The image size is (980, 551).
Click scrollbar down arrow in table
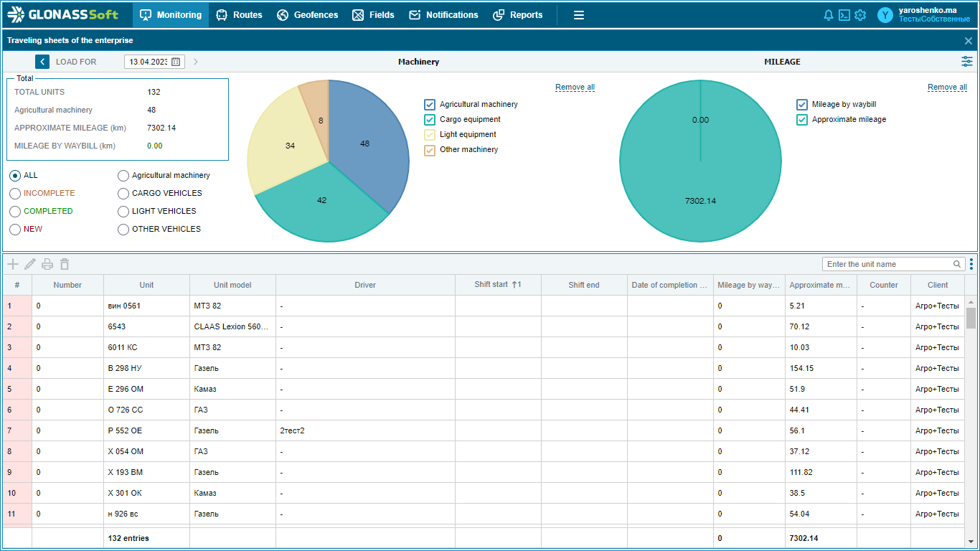click(971, 541)
